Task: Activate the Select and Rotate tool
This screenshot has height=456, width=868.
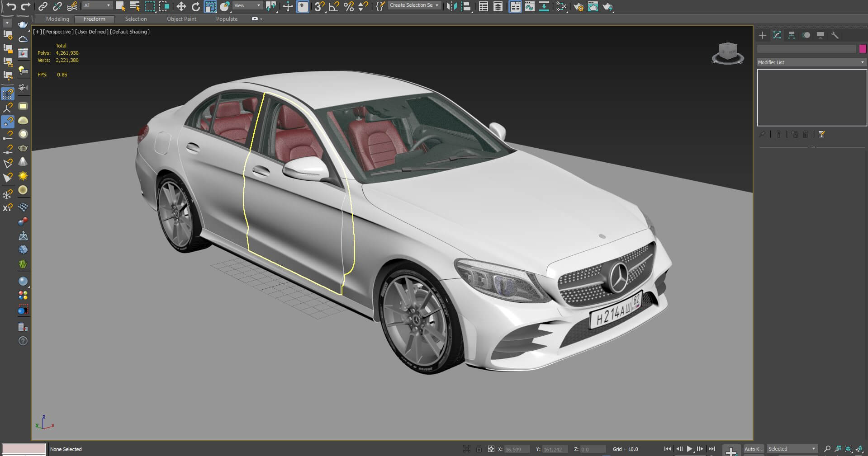Action: pos(195,6)
